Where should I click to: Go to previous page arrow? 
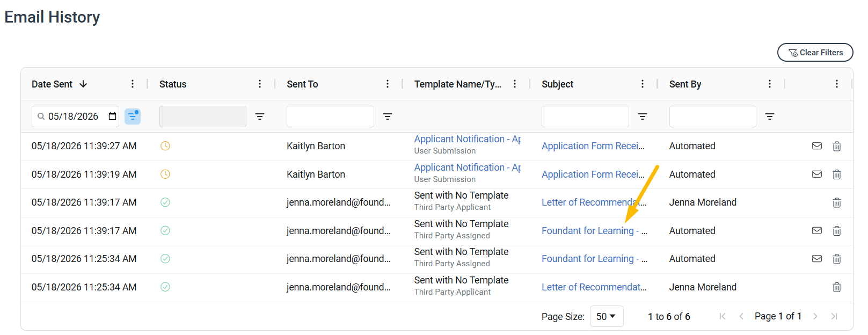[x=741, y=316]
